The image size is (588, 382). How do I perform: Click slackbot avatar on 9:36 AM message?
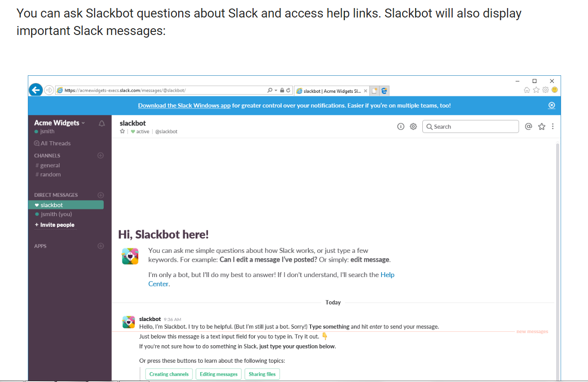[x=129, y=322]
